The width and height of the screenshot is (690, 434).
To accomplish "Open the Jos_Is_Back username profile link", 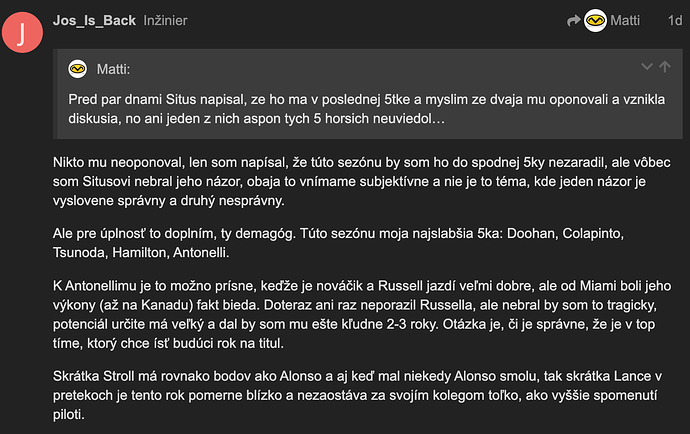I will point(94,21).
